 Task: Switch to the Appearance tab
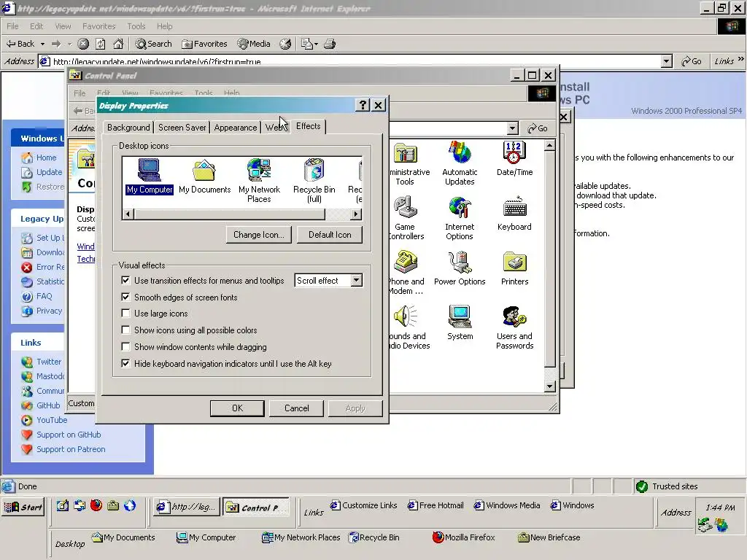tap(236, 127)
